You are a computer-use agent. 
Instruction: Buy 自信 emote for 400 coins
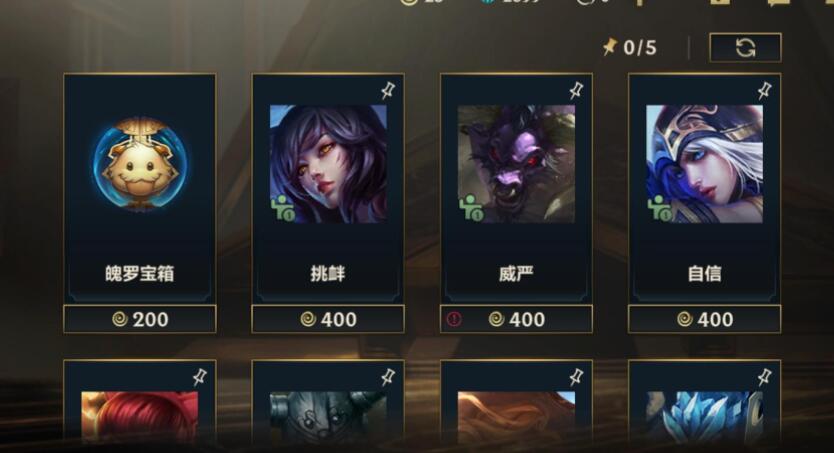click(x=705, y=319)
